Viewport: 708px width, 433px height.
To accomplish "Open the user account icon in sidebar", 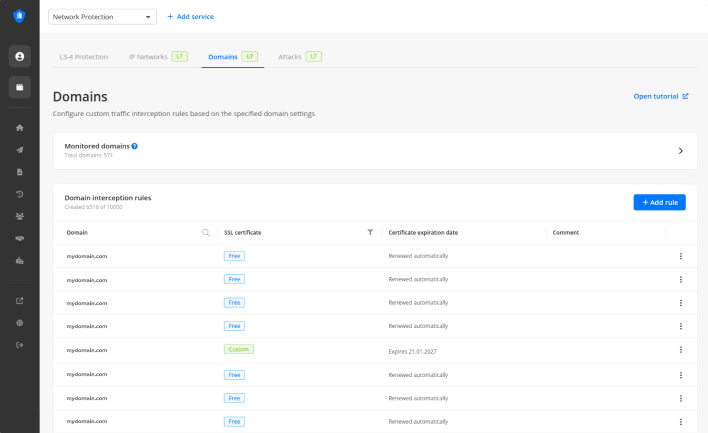I will coord(20,56).
